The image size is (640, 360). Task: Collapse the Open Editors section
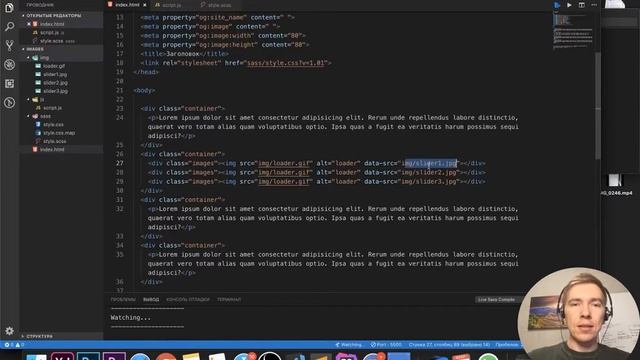pos(54,16)
